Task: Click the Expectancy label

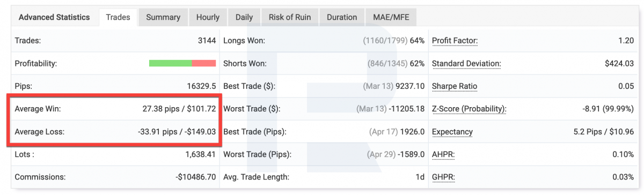Action: click(x=452, y=132)
